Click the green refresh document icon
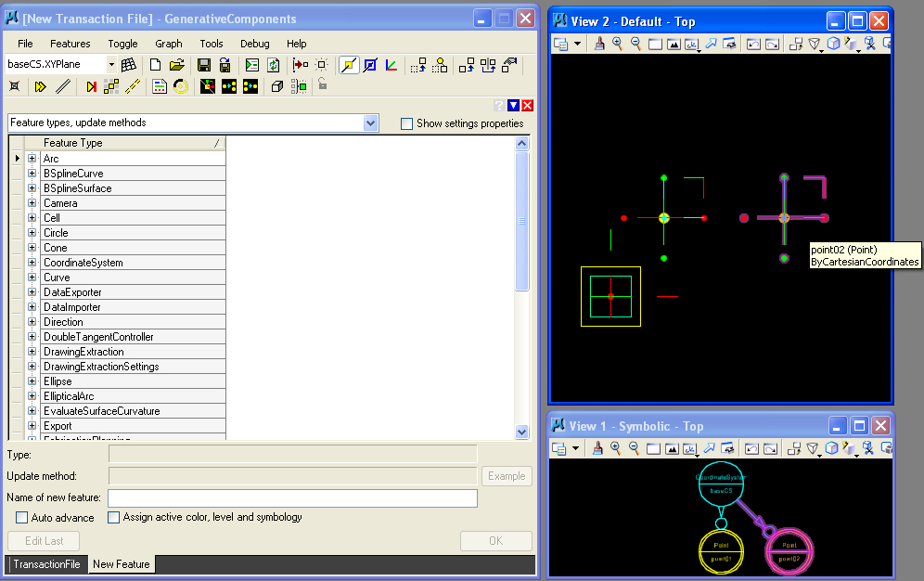This screenshot has width=924, height=581. [x=273, y=65]
